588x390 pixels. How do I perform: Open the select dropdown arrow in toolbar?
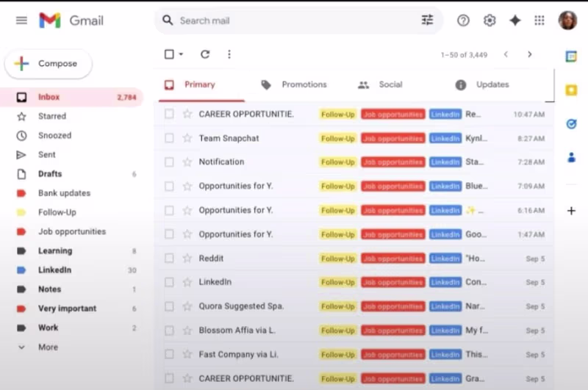(181, 54)
